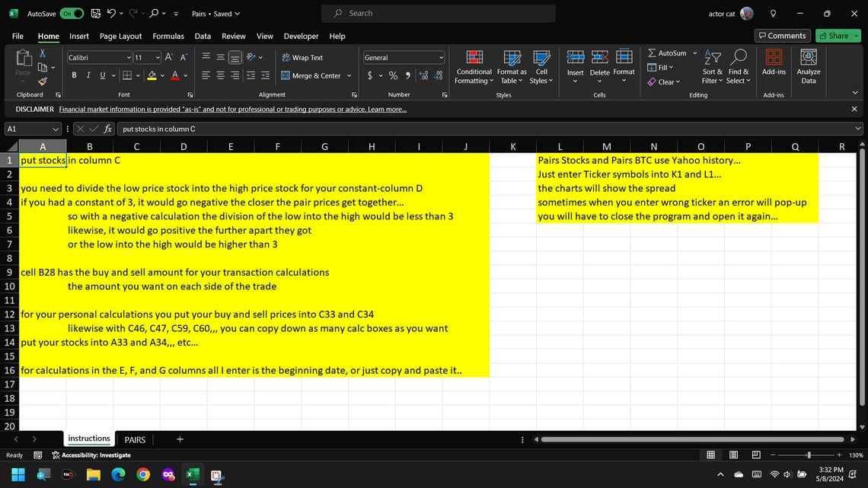This screenshot has width=868, height=488.
Task: Open the Fill Color dropdown arrow
Action: 161,75
